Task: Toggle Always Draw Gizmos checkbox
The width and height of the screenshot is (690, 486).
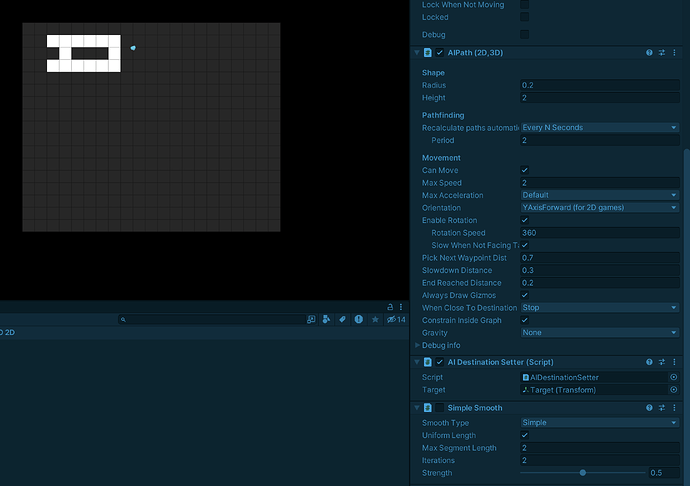Action: [525, 295]
